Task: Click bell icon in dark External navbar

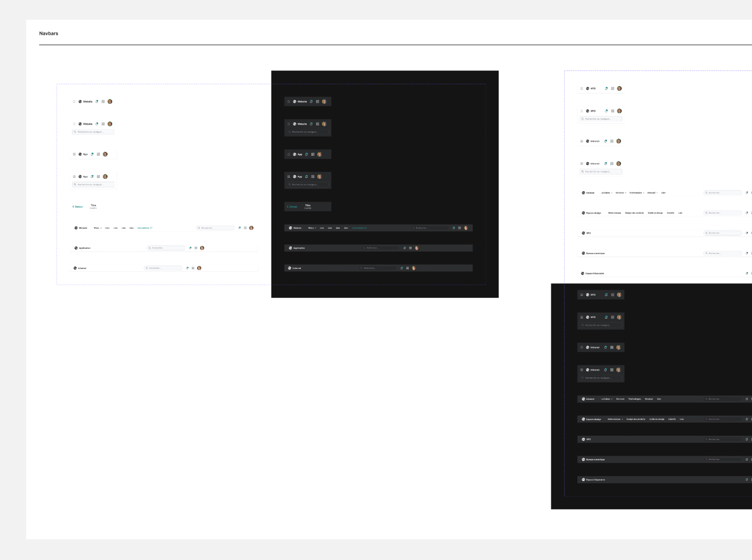Action: click(x=401, y=268)
